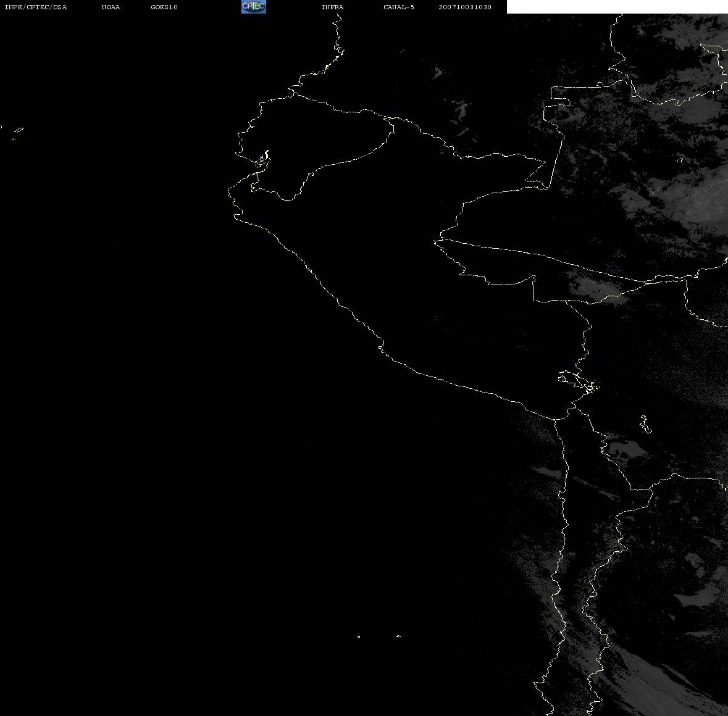
Task: Click the 200710031030 timestamp
Action: point(465,7)
